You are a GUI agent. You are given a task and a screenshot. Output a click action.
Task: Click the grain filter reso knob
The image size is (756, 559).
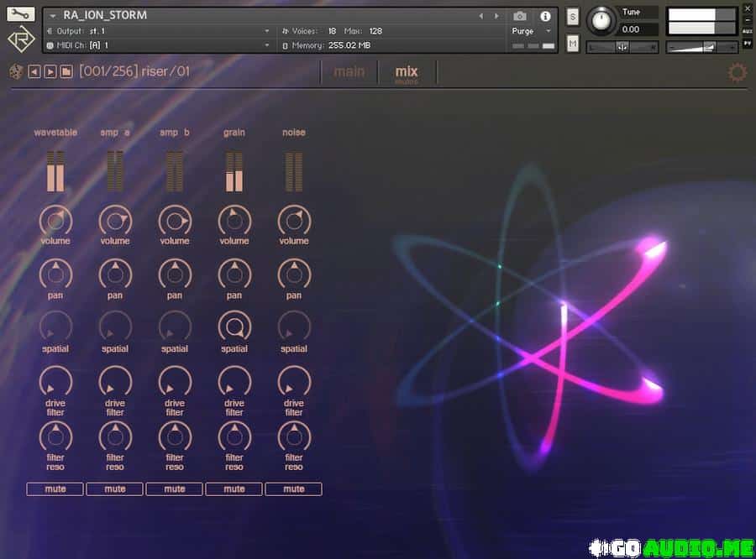[x=234, y=437]
